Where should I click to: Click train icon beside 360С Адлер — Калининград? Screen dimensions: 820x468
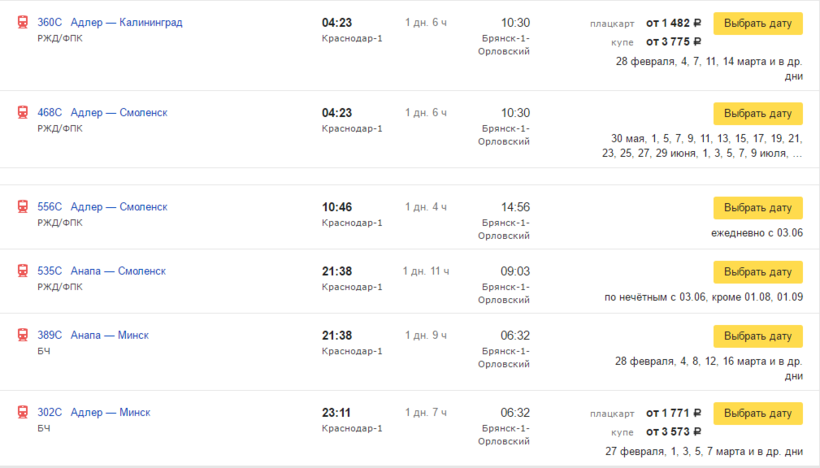point(23,22)
